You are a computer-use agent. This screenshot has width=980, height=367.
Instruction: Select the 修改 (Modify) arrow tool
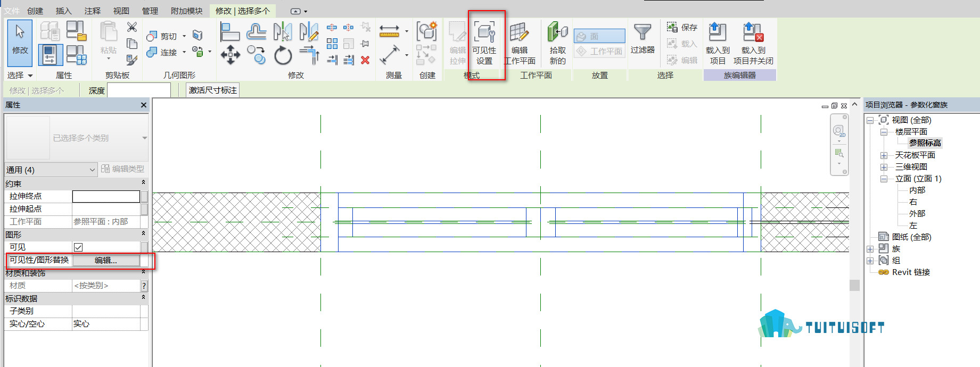(20, 43)
